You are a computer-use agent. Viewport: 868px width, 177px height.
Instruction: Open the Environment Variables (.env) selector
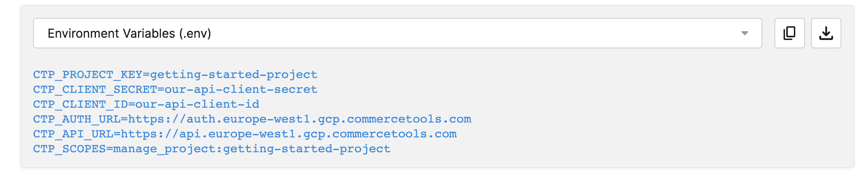[x=397, y=33]
